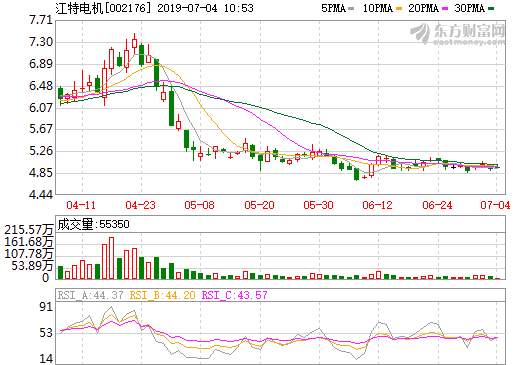
Task: Select the 05-08 date label
Action: tap(199, 205)
